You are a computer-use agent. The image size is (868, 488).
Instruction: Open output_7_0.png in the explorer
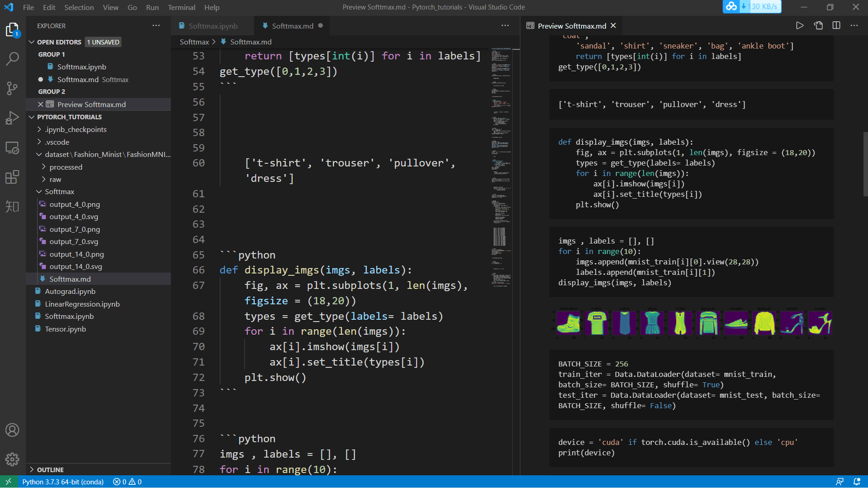click(x=74, y=229)
